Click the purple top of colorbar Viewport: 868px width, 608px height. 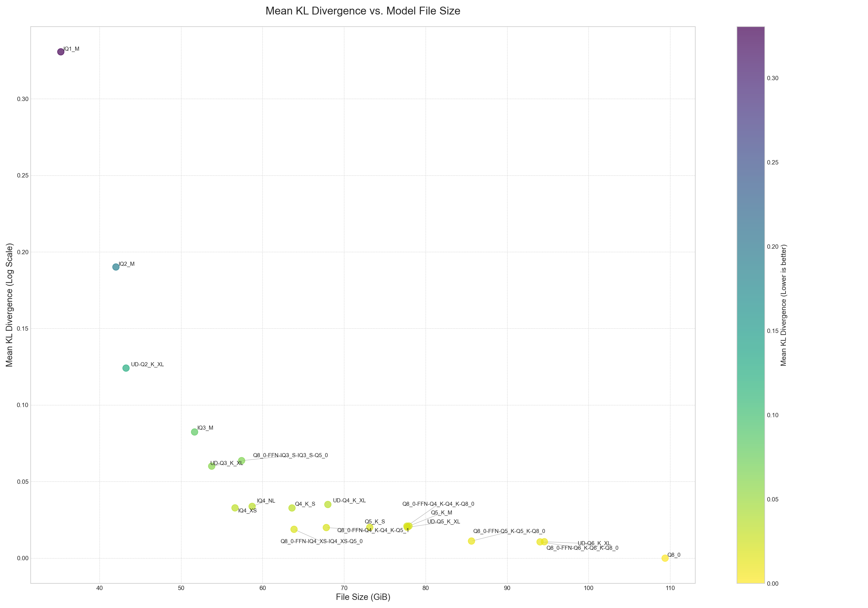tap(751, 32)
